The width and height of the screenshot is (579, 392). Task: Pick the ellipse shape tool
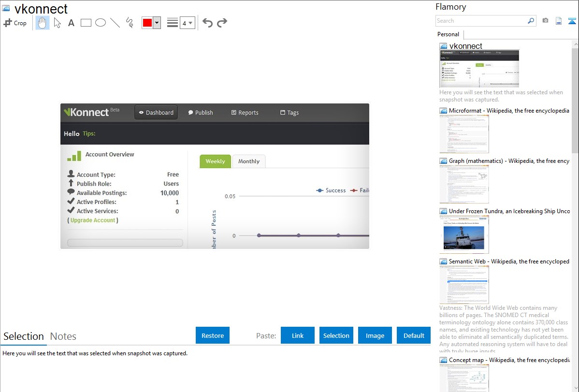click(x=101, y=23)
